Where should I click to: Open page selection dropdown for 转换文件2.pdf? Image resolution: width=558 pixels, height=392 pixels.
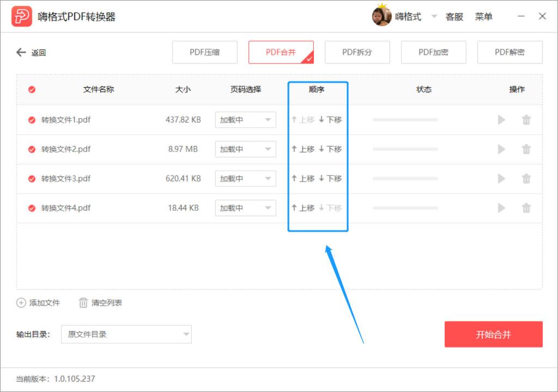(246, 149)
